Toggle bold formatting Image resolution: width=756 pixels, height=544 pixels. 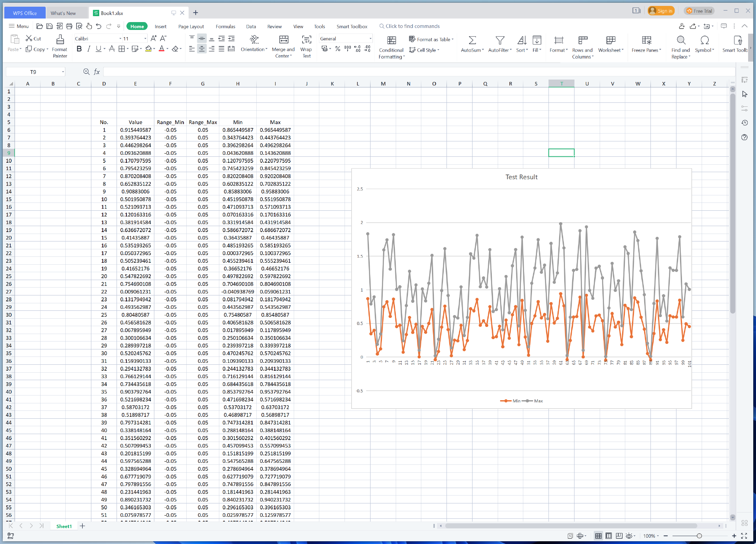[x=79, y=49]
